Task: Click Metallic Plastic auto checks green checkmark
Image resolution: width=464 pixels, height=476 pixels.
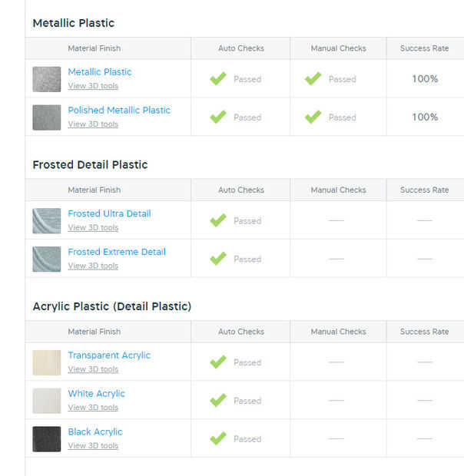Action: pos(218,78)
